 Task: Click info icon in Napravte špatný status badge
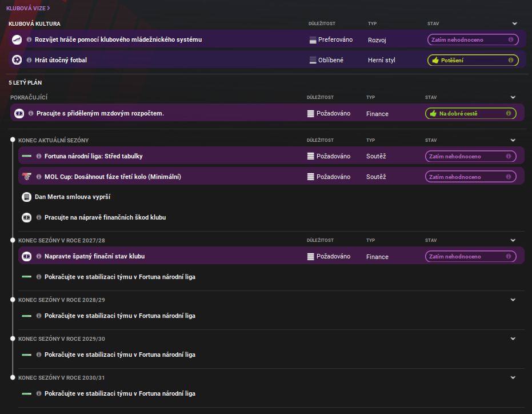(x=508, y=256)
